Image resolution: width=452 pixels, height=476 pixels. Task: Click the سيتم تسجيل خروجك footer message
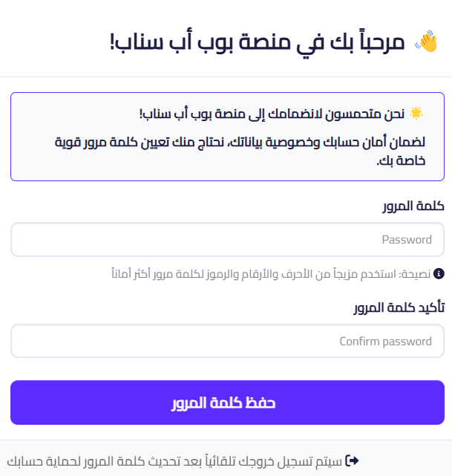174,461
